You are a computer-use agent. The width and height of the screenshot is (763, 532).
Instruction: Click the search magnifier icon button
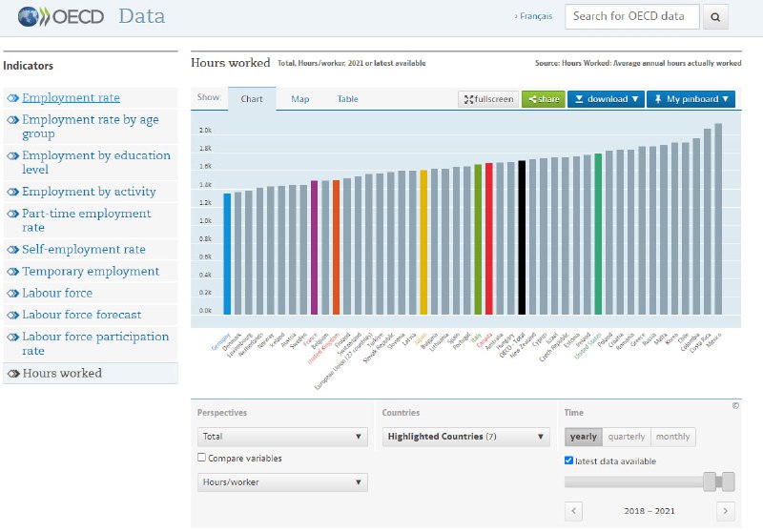[715, 17]
